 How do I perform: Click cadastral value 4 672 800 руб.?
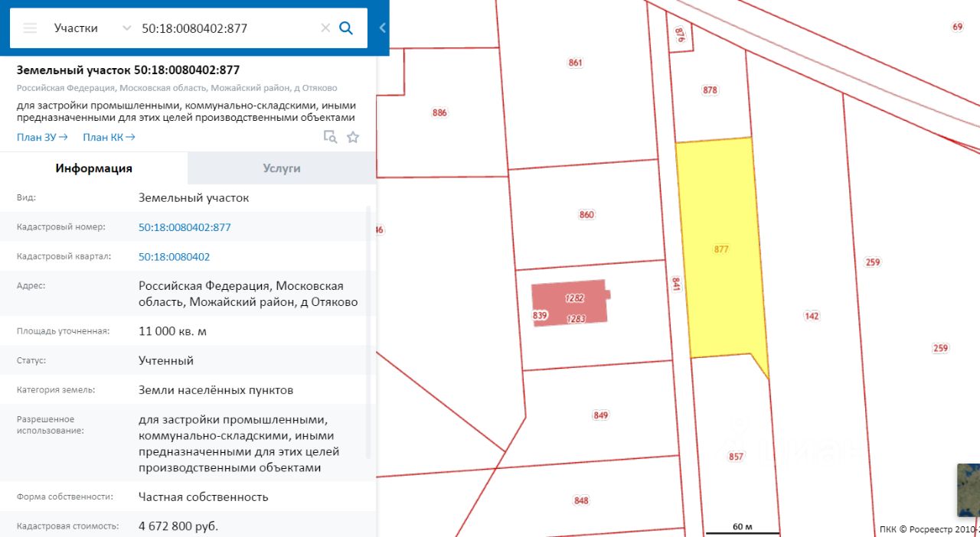point(178,526)
